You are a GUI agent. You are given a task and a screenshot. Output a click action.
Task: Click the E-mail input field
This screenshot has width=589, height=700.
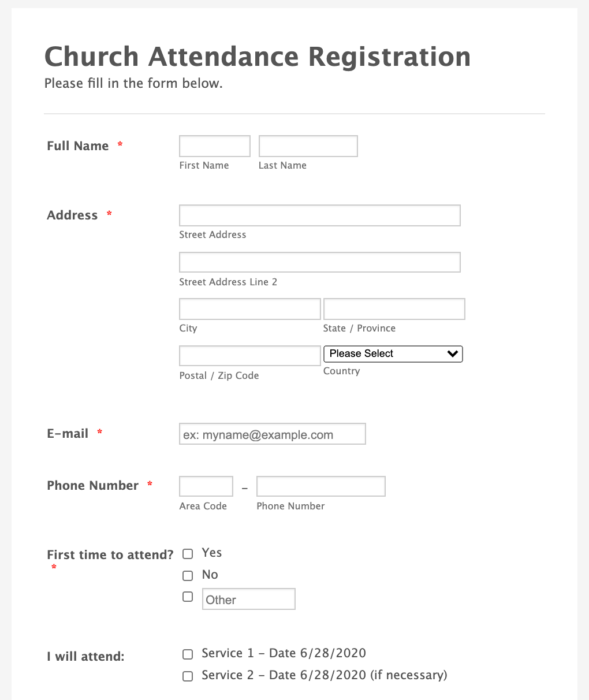272,434
